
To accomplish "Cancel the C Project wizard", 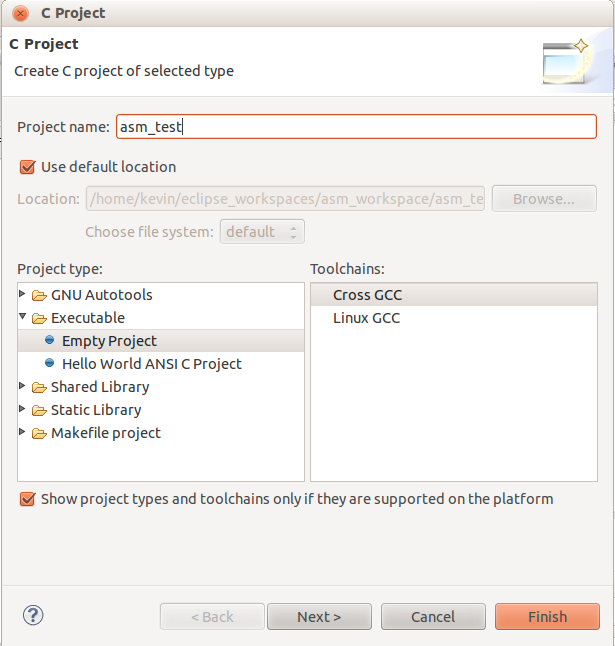I will pos(433,617).
